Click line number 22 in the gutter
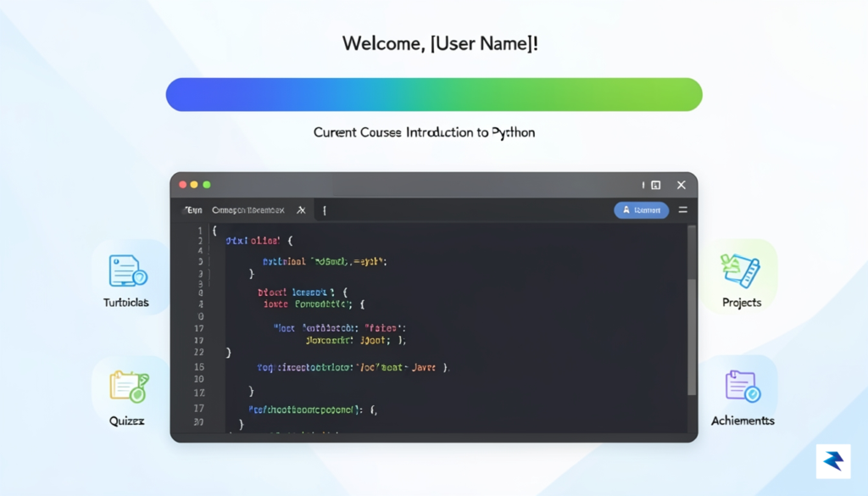Screen dimensions: 868x496 pos(199,352)
